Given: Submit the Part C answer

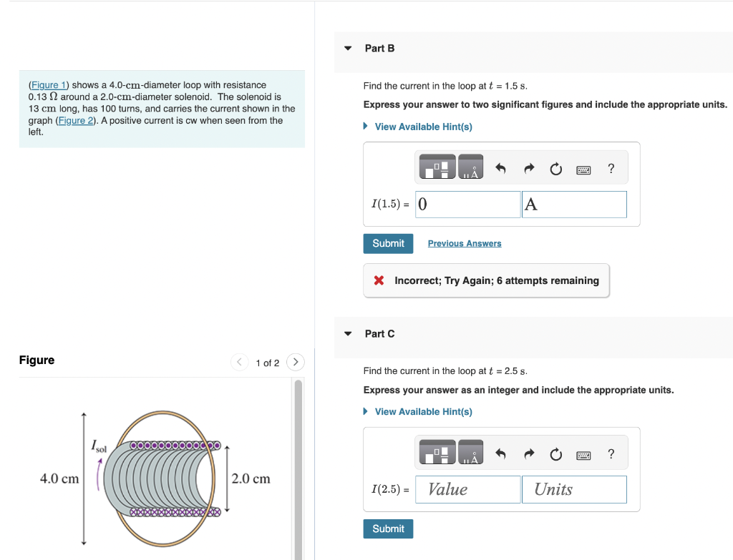Looking at the screenshot, I should coord(388,529).
